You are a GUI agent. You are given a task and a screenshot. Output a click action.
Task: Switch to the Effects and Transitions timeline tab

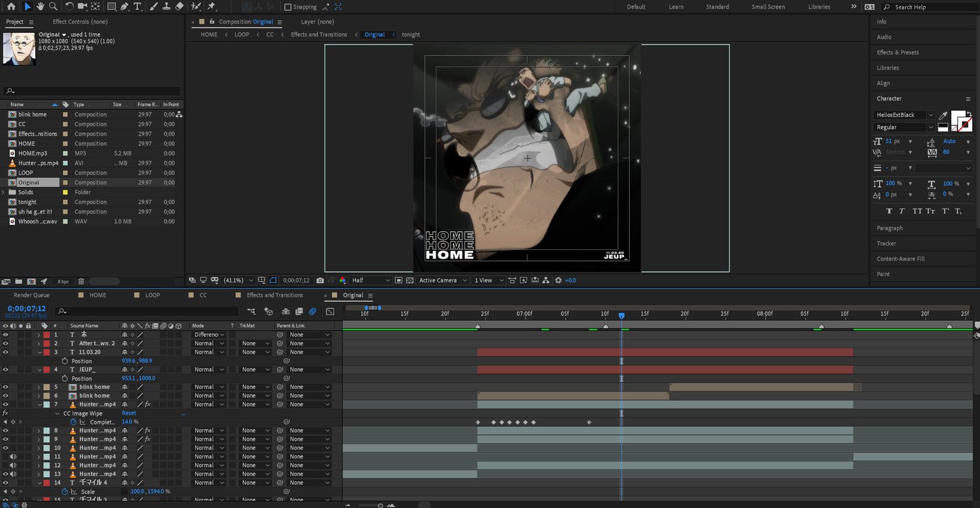[x=274, y=296]
